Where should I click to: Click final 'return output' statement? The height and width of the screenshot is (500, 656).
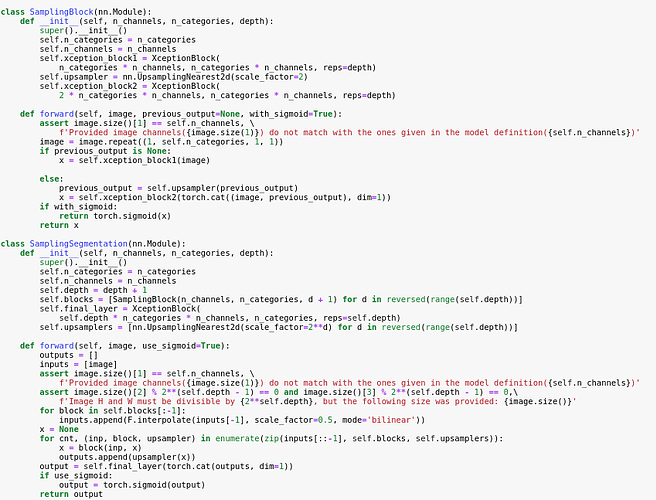[x=71, y=494]
